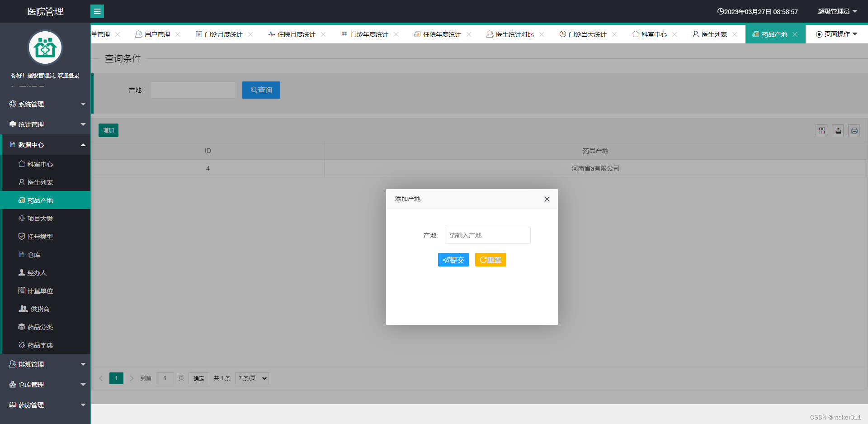868x424 pixels.
Task: Click the 重置 button in dialog
Action: (491, 260)
